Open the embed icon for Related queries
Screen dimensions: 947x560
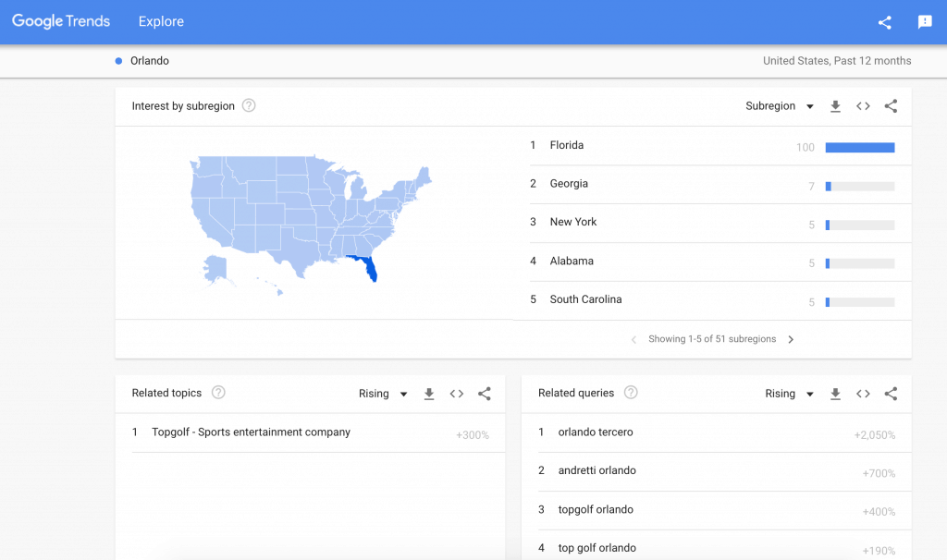[863, 393]
